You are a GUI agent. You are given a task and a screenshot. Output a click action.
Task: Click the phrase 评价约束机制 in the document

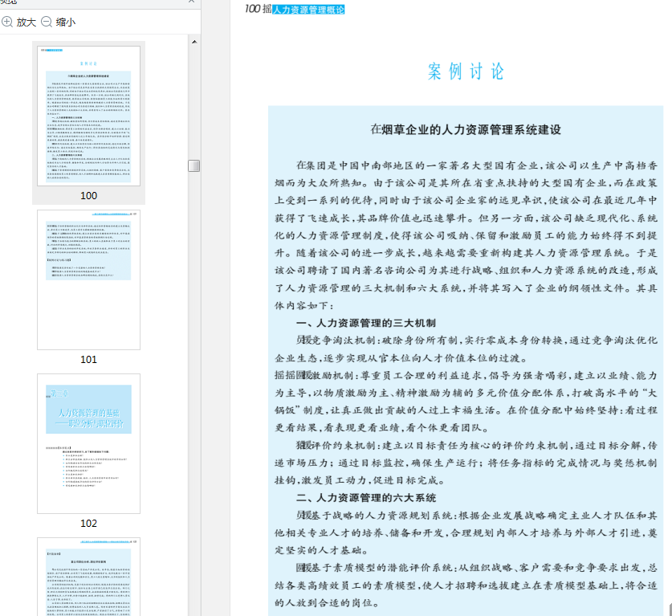pyautogui.click(x=344, y=446)
